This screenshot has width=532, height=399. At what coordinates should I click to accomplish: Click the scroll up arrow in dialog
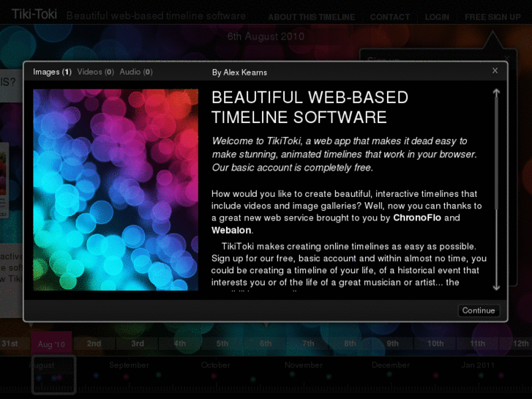pyautogui.click(x=496, y=94)
